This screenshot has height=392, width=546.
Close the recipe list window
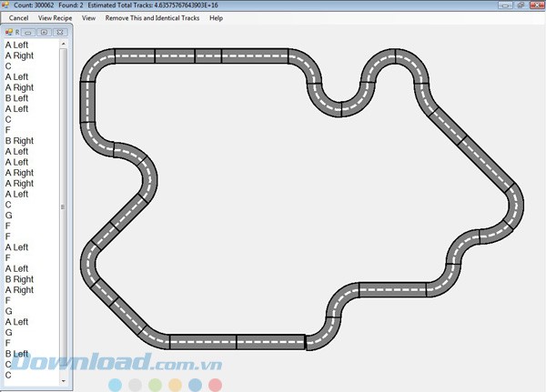point(59,32)
